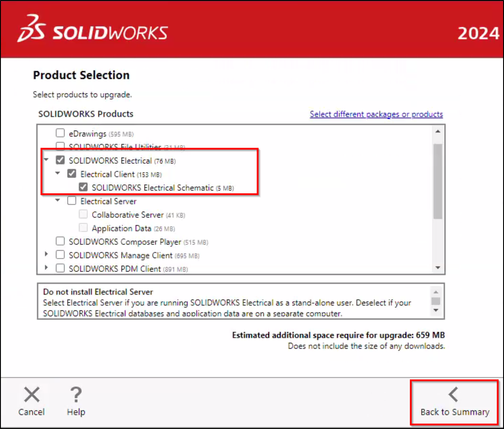Click the SOLIDWORKS logo in header
The image size is (504, 429).
point(93,29)
